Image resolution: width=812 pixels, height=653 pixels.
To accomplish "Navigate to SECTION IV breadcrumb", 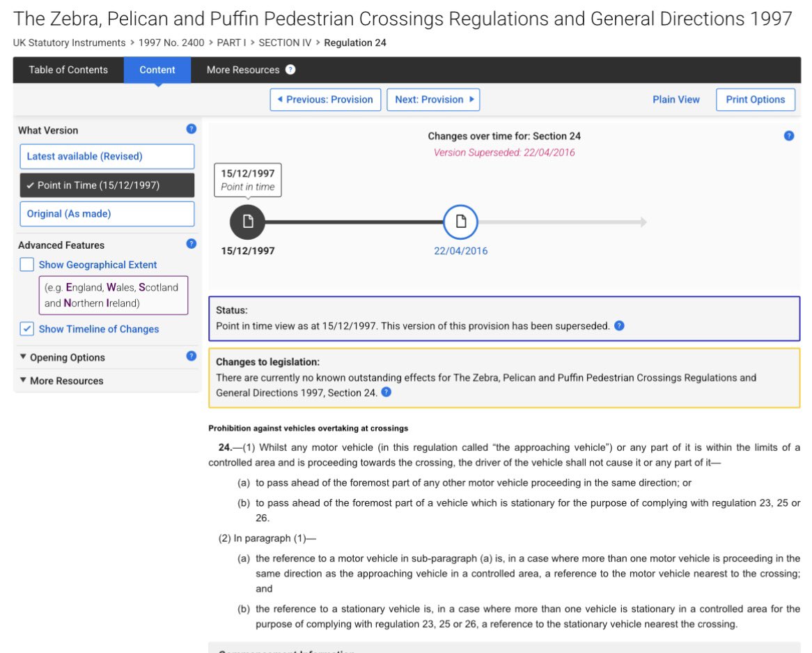I will (285, 43).
